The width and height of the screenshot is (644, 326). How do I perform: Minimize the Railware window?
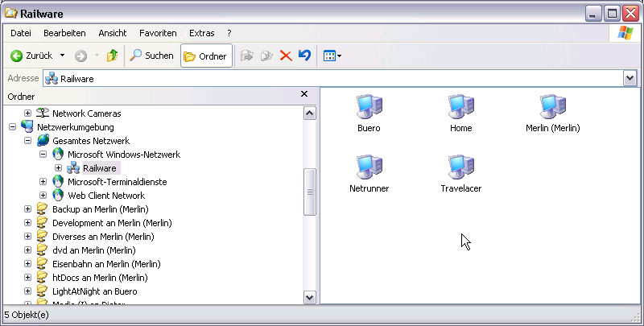pyautogui.click(x=593, y=14)
